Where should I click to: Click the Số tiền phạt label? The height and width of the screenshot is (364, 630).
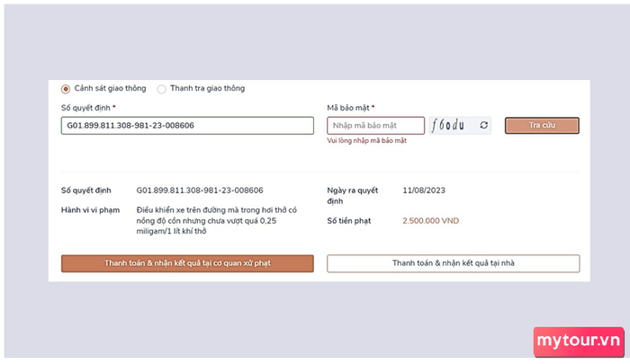pos(349,221)
